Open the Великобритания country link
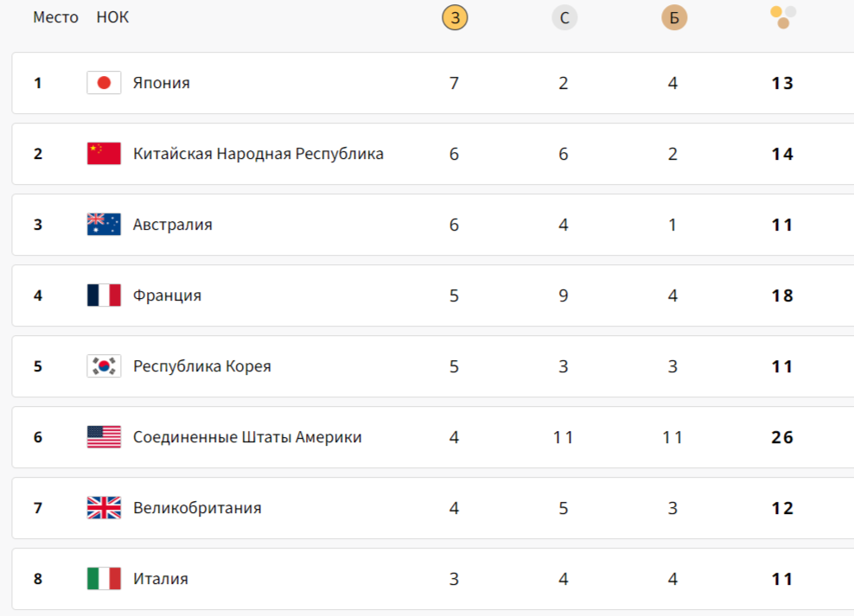This screenshot has height=616, width=854. pyautogui.click(x=197, y=508)
